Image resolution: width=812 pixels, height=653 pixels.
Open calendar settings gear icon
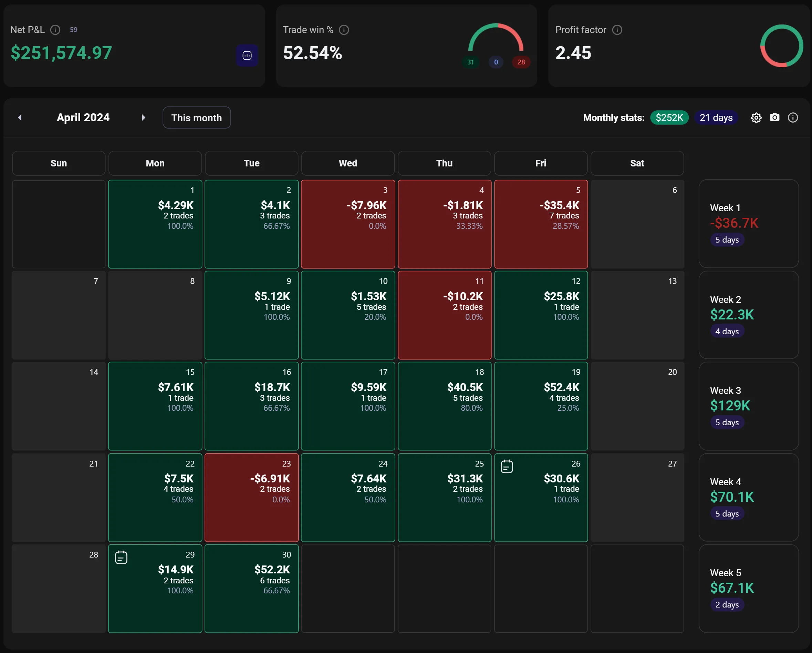click(x=756, y=118)
